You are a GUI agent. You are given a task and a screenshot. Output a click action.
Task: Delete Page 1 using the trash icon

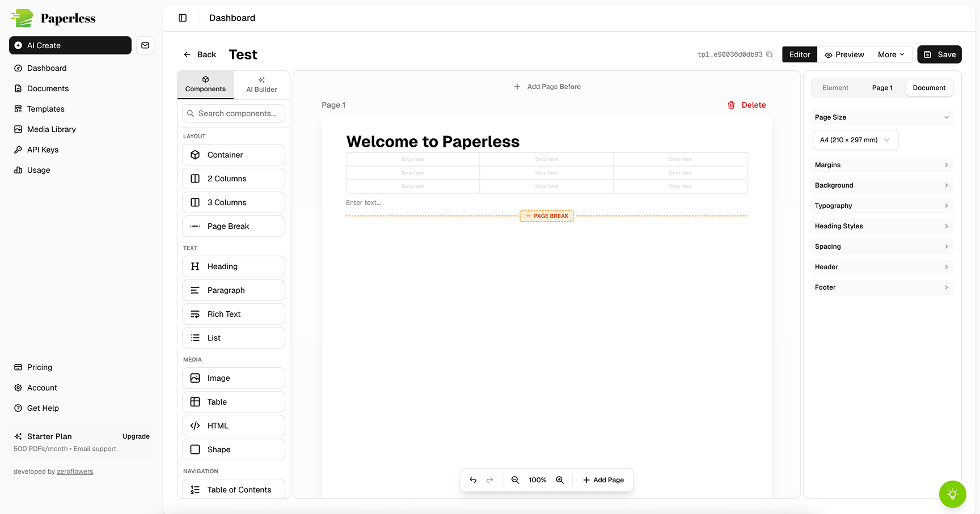point(731,105)
